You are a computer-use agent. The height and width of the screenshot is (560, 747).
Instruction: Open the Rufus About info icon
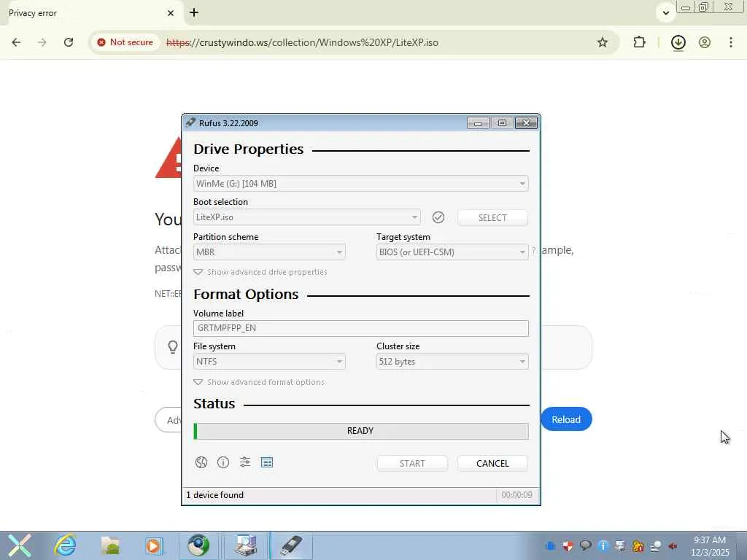(x=223, y=462)
